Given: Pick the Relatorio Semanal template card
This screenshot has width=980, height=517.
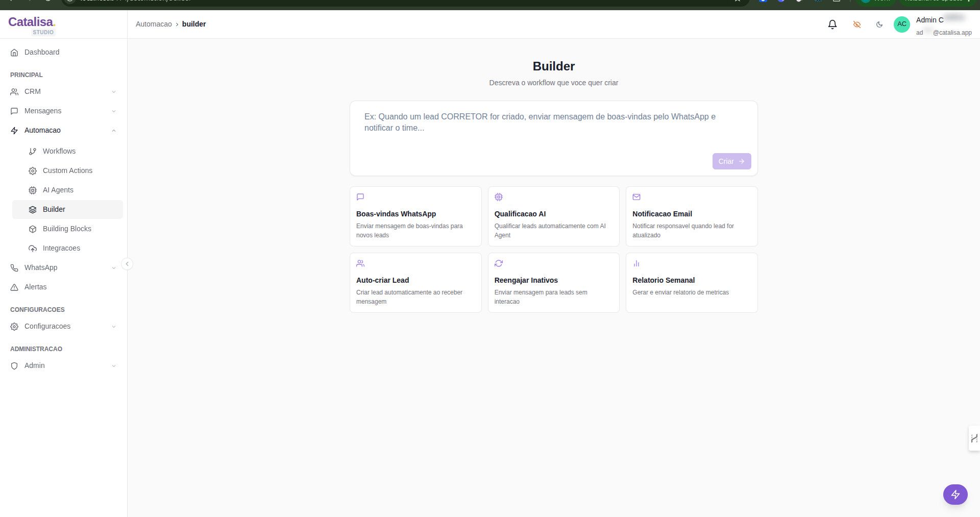Looking at the screenshot, I should [691, 283].
